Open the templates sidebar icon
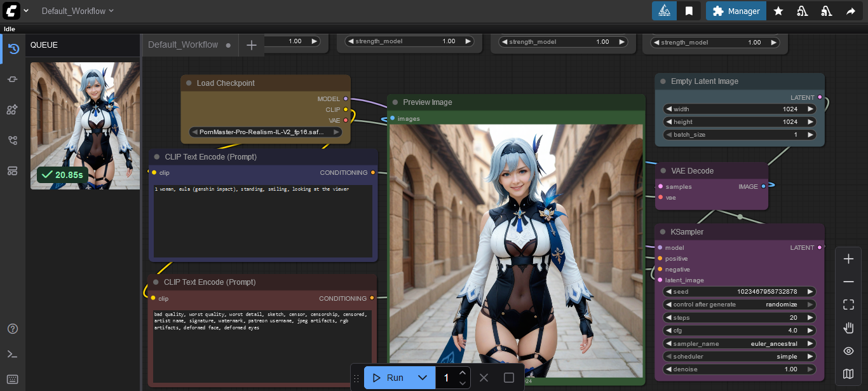The height and width of the screenshot is (391, 868). pos(13,170)
